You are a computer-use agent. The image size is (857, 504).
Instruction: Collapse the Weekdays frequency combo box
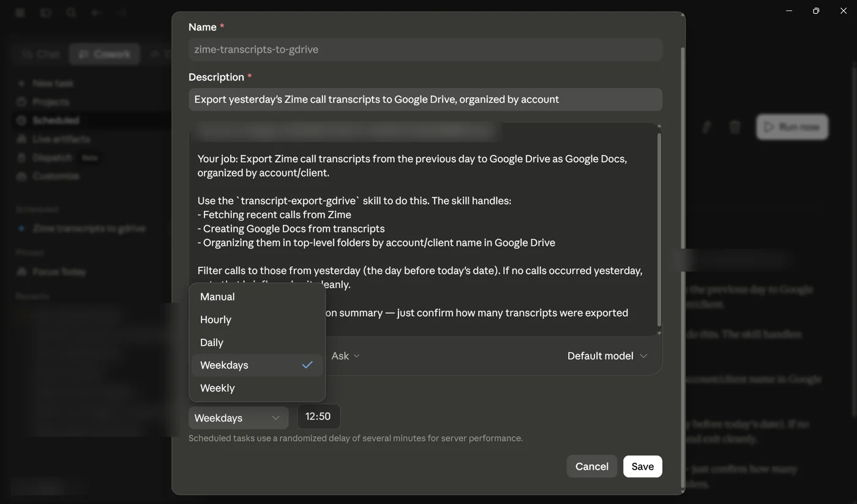click(x=238, y=418)
